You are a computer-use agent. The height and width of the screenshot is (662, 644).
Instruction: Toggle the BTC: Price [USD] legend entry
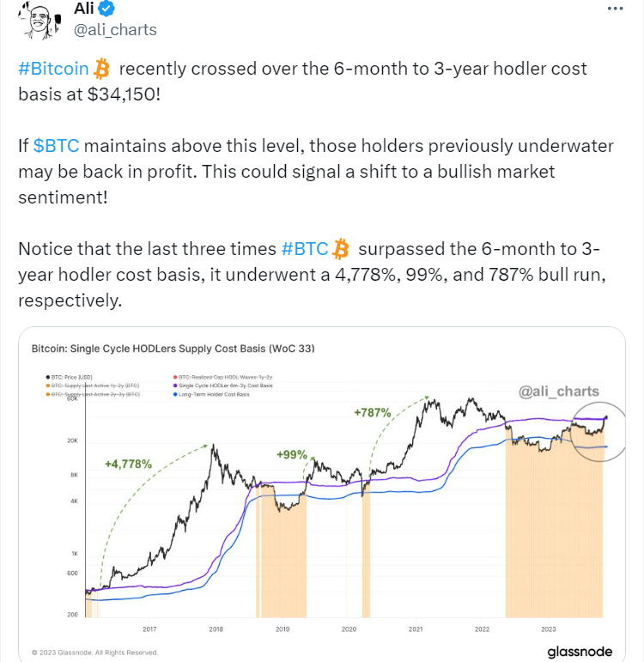[70, 377]
